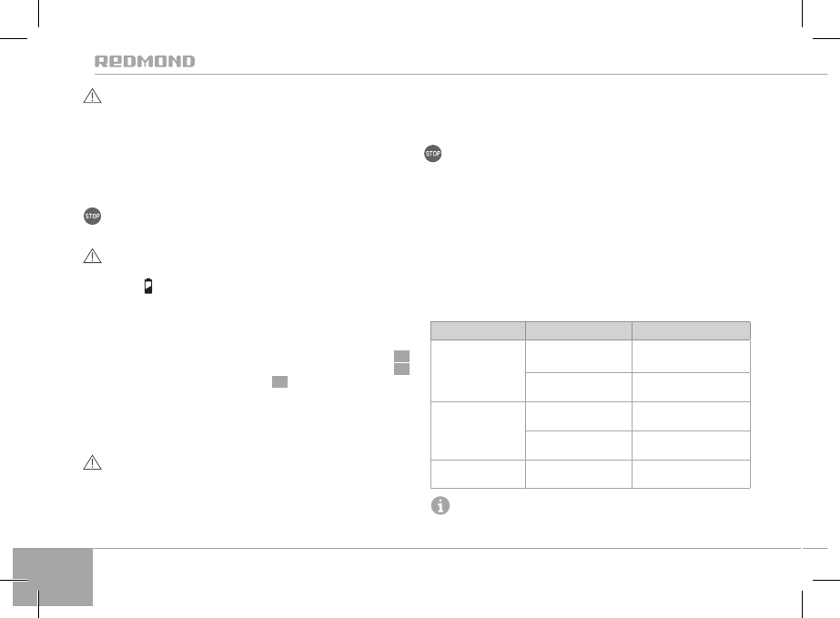This screenshot has height=618, width=840.
Task: Click the warning triangle just below the left STOP icon
Action: coord(92,258)
